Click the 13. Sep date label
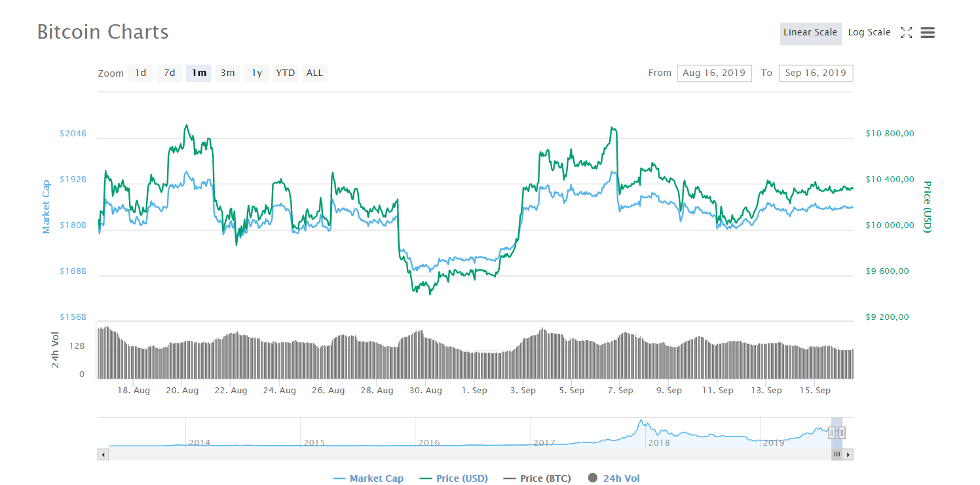The width and height of the screenshot is (980, 485). [x=766, y=391]
